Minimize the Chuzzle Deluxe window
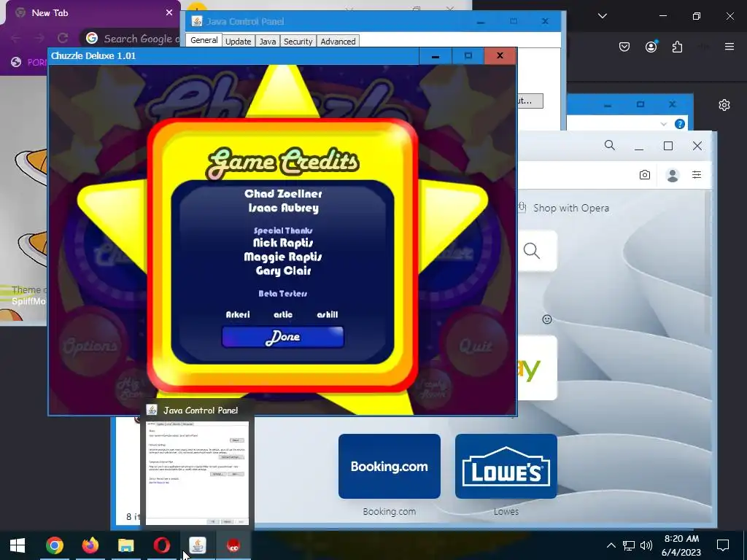Image resolution: width=747 pixels, height=560 pixels. tap(435, 56)
